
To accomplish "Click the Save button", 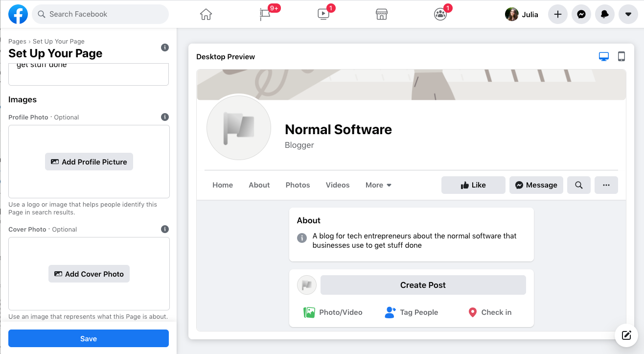I will coord(89,338).
